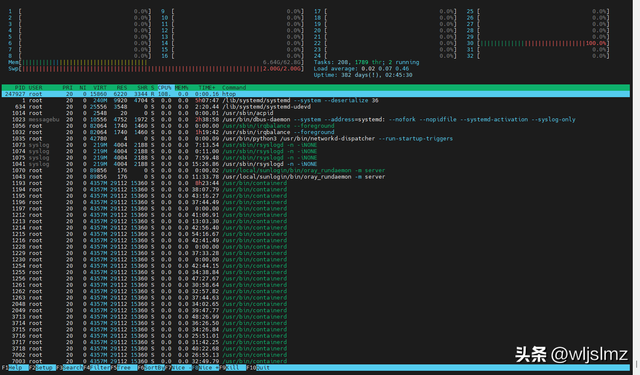Click the F1 Help function key label

coord(14,368)
